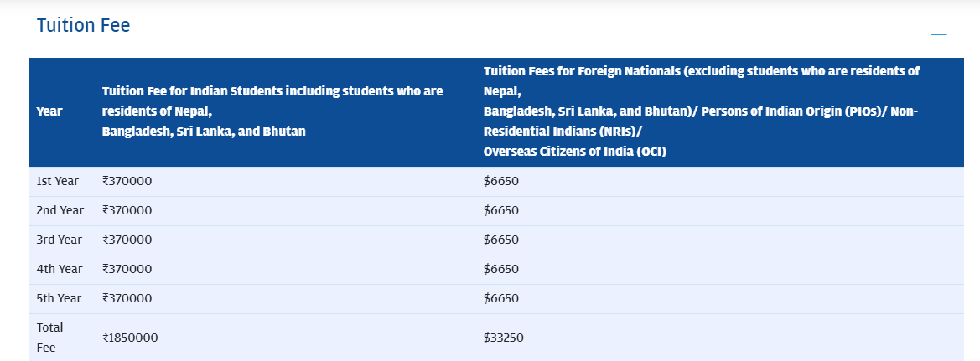The height and width of the screenshot is (361, 980).
Task: Click the $33250 total amount
Action: tap(504, 338)
